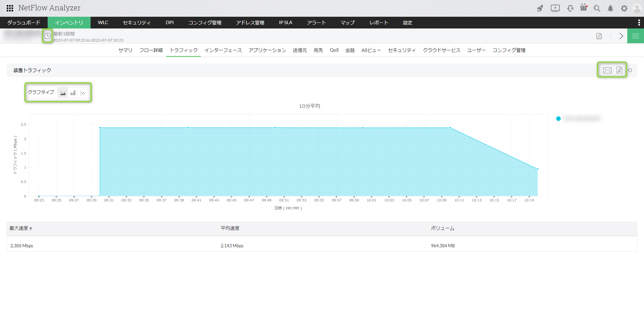Open the アドレス管理 menu
Viewport: 644px width, 314px height.
(x=250, y=22)
